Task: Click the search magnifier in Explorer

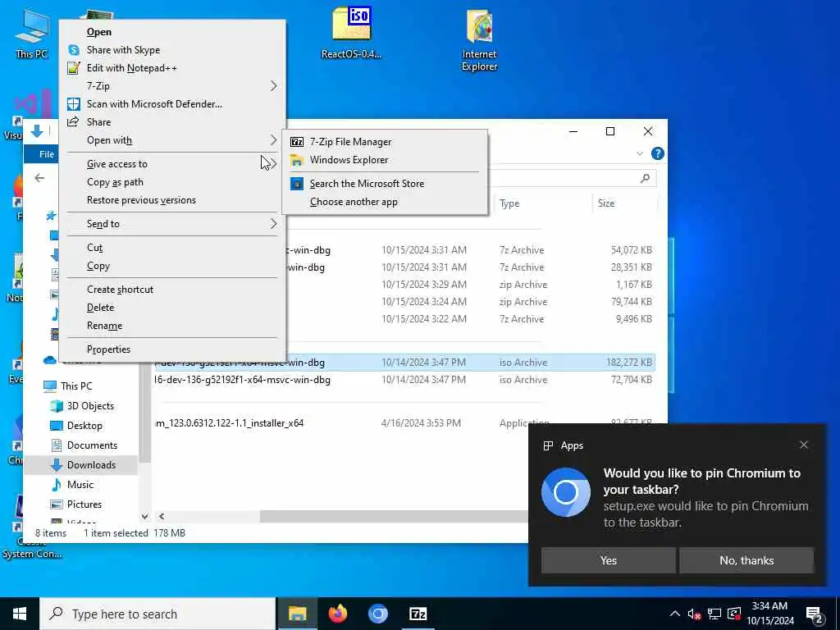Action: point(645,178)
